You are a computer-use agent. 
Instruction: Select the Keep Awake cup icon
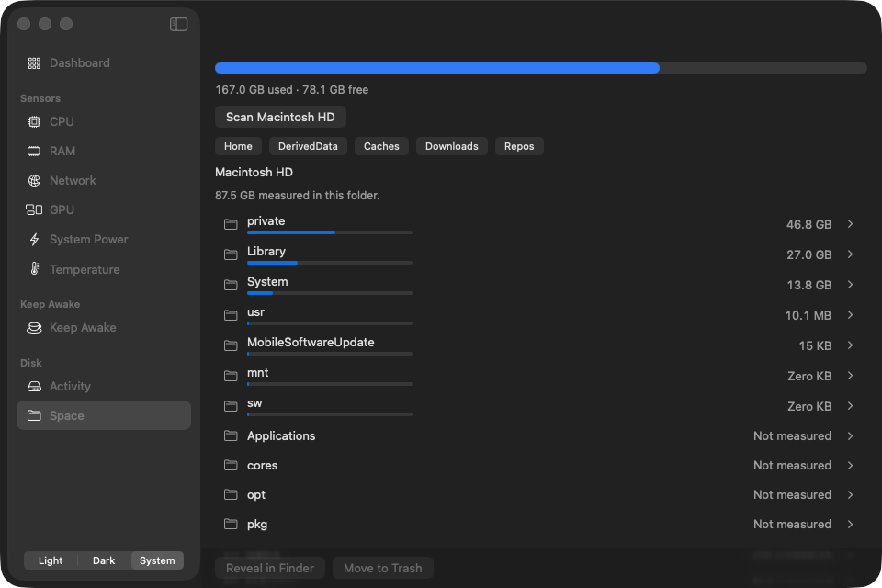(x=34, y=327)
